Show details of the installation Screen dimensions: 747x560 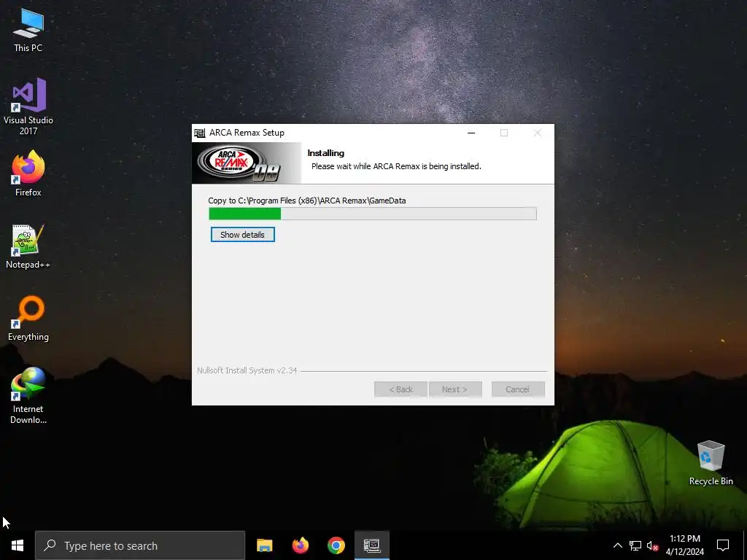pos(242,235)
